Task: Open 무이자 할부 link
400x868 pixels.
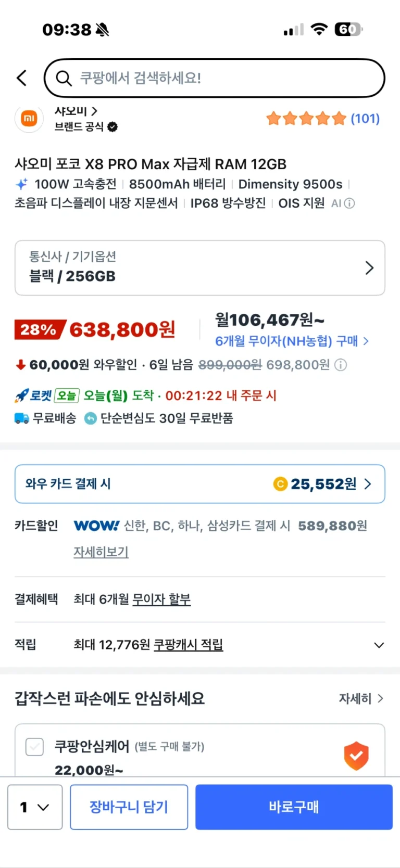Action: pos(161,599)
